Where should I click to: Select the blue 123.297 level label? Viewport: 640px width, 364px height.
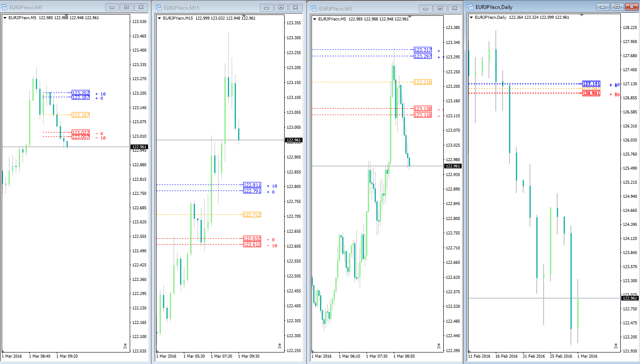(x=423, y=56)
